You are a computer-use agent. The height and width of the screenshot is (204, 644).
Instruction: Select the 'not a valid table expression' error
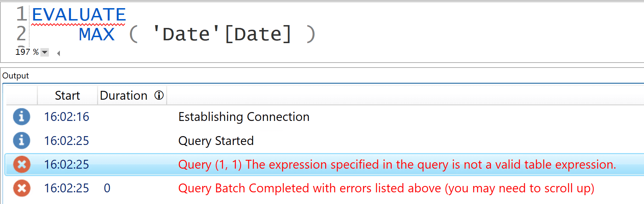[397, 164]
